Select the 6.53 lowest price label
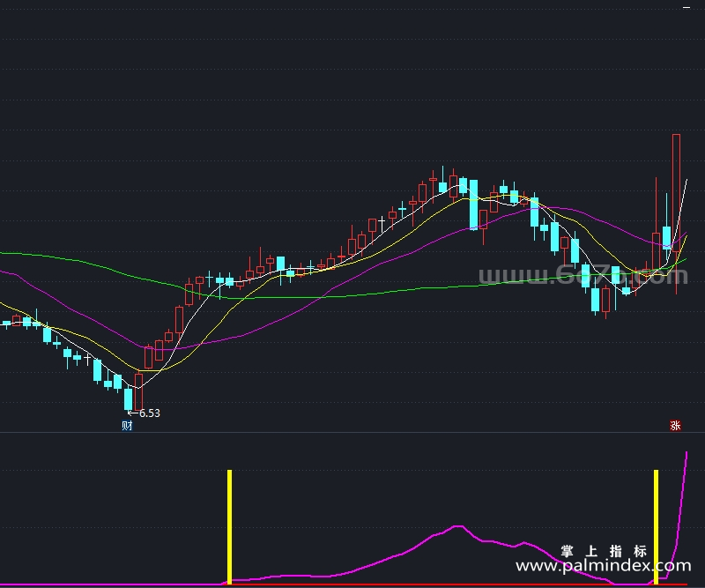 [149, 413]
